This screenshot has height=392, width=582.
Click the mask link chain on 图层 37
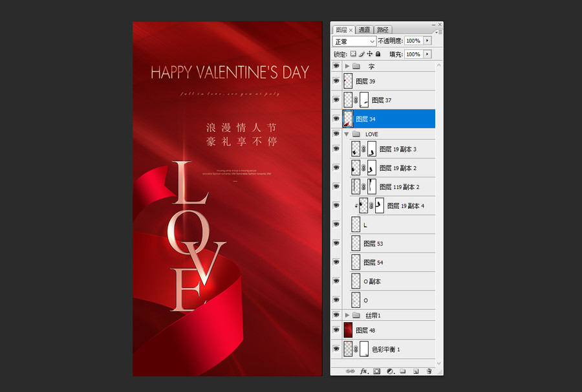(x=356, y=100)
